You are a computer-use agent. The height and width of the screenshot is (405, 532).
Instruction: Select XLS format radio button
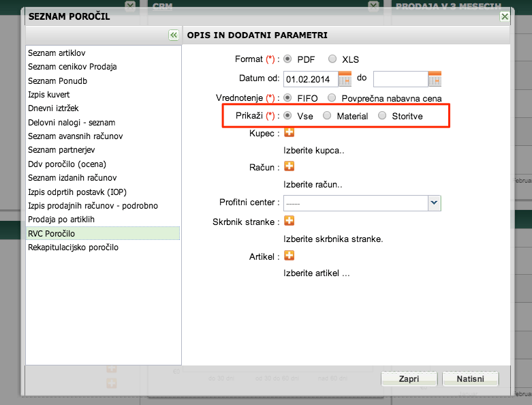click(332, 59)
